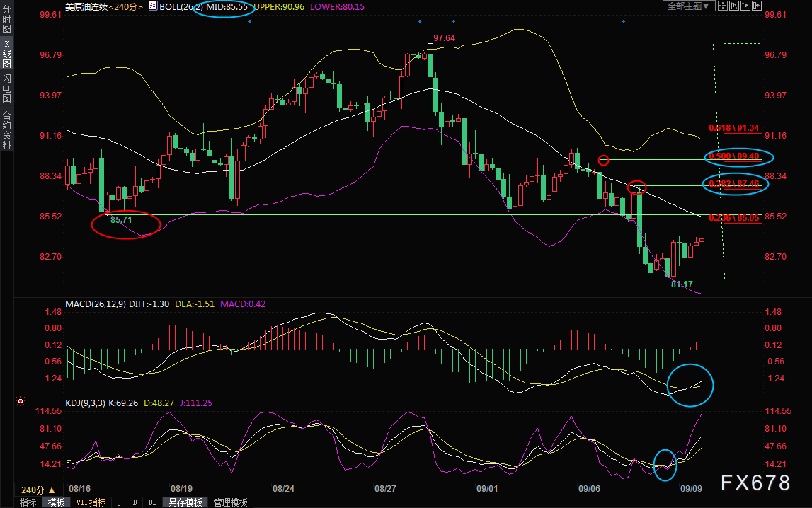Open the 合约资料 sidebar tab
Image resolution: width=812 pixels, height=508 pixels.
coord(7,129)
